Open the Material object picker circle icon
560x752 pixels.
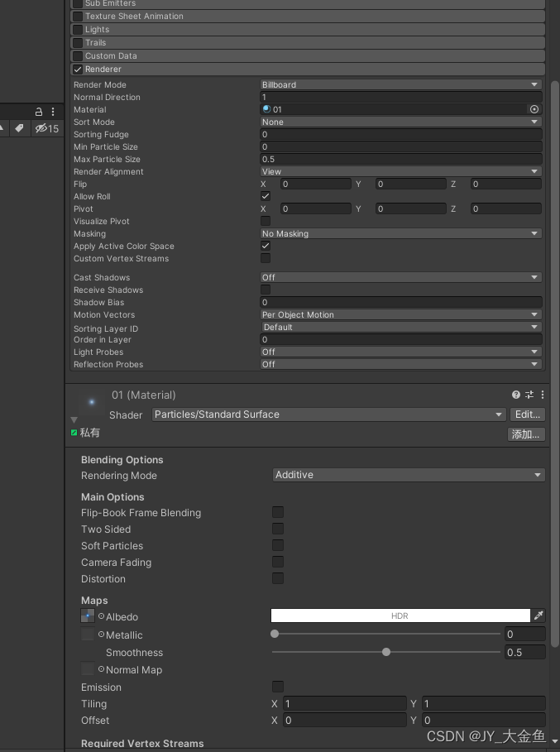point(534,109)
